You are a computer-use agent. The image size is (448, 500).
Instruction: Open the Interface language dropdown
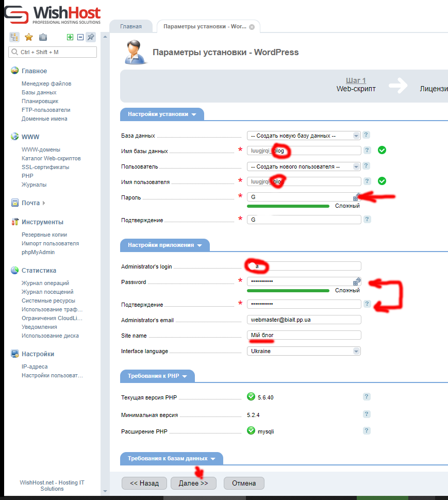[x=304, y=351]
